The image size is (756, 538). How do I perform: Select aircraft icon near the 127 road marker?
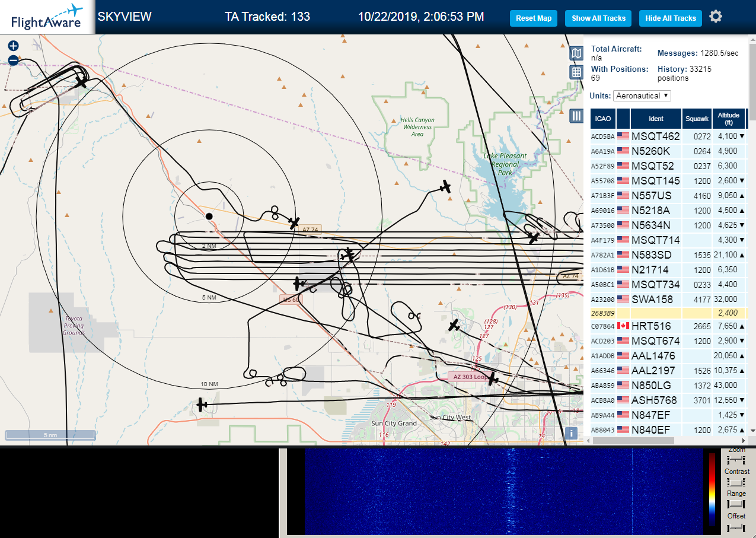point(454,325)
